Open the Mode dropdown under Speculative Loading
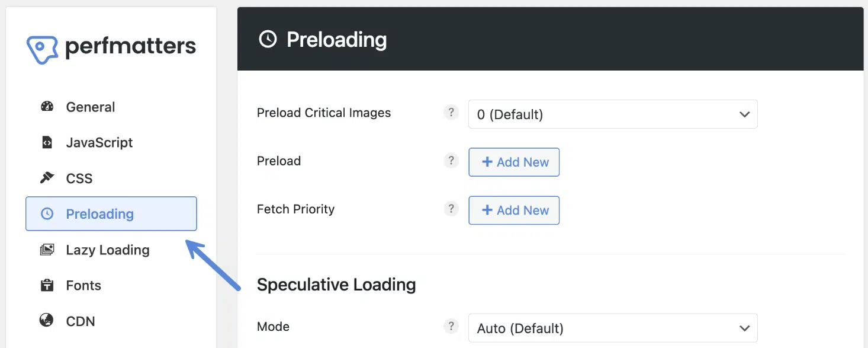This screenshot has width=868, height=348. pyautogui.click(x=613, y=327)
